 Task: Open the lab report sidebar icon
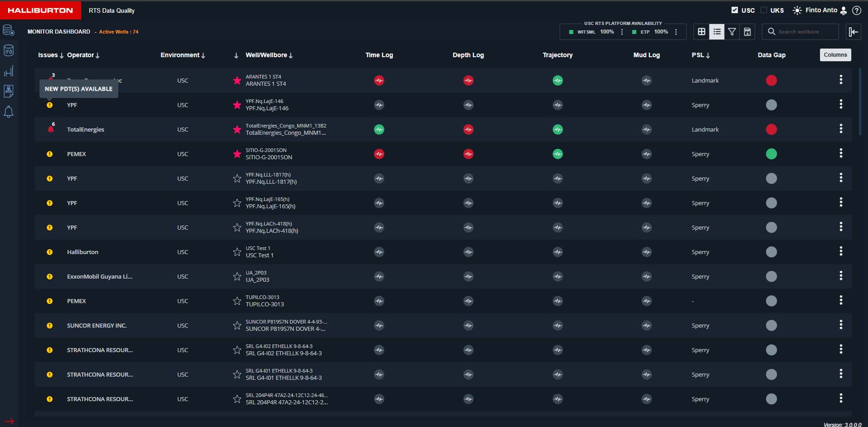coord(9,91)
